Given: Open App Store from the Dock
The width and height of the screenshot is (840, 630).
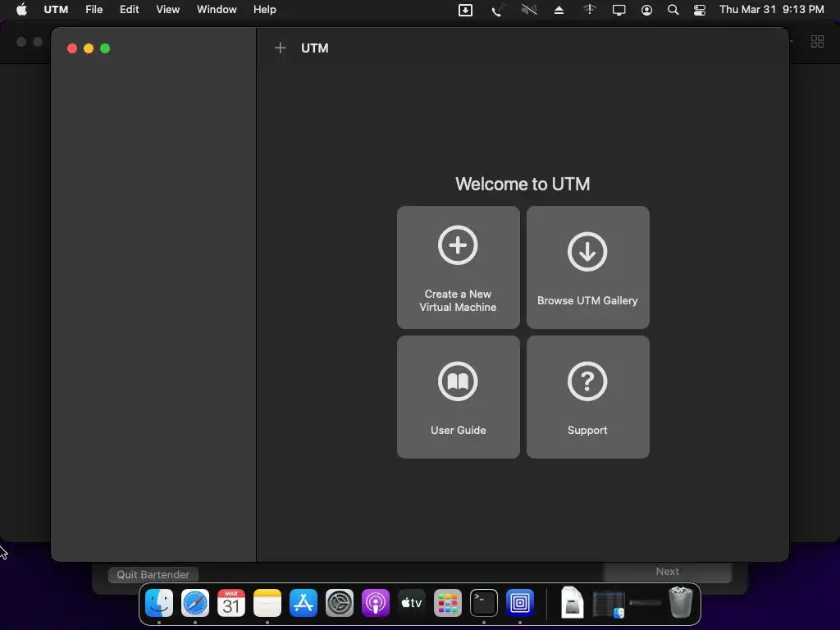Looking at the screenshot, I should coord(304,603).
